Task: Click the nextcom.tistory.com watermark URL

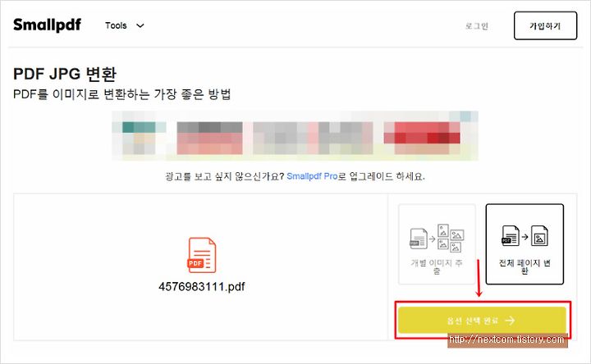Action: tap(507, 339)
